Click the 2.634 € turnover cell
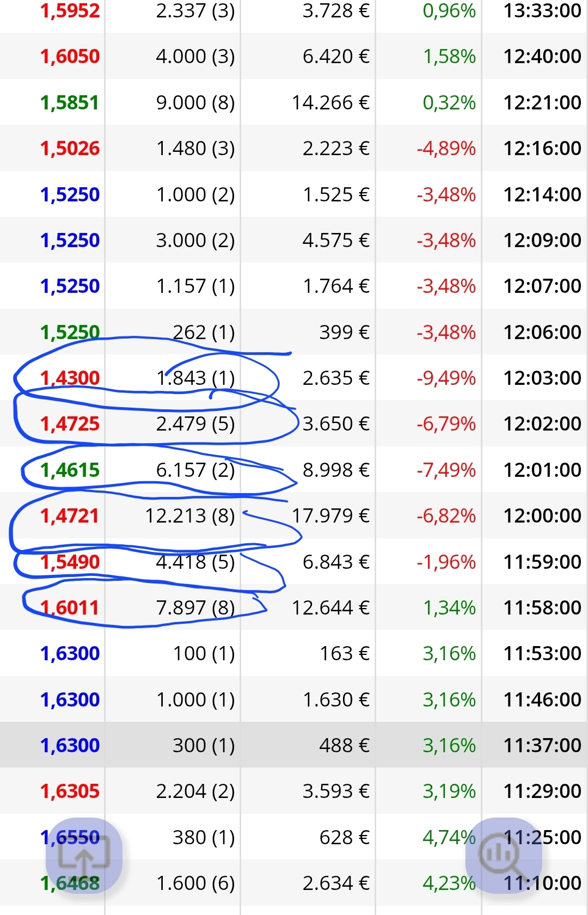588x915 pixels. (x=336, y=883)
